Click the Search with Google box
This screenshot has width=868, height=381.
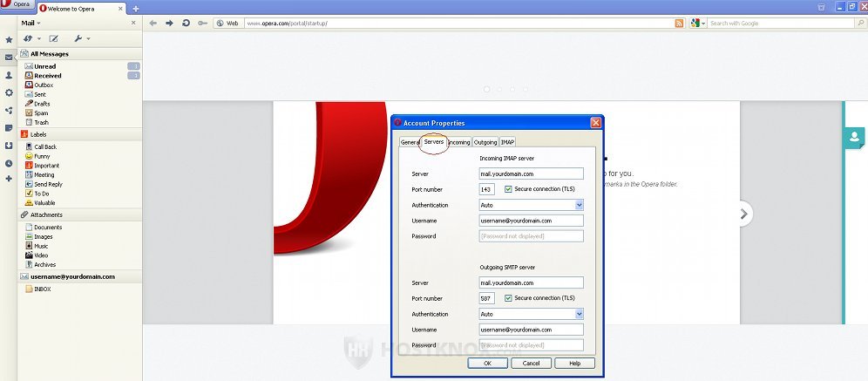coord(781,24)
